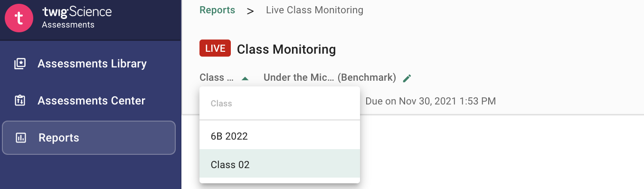Click the red LIVE badge
Image resolution: width=644 pixels, height=189 pixels.
tap(215, 48)
